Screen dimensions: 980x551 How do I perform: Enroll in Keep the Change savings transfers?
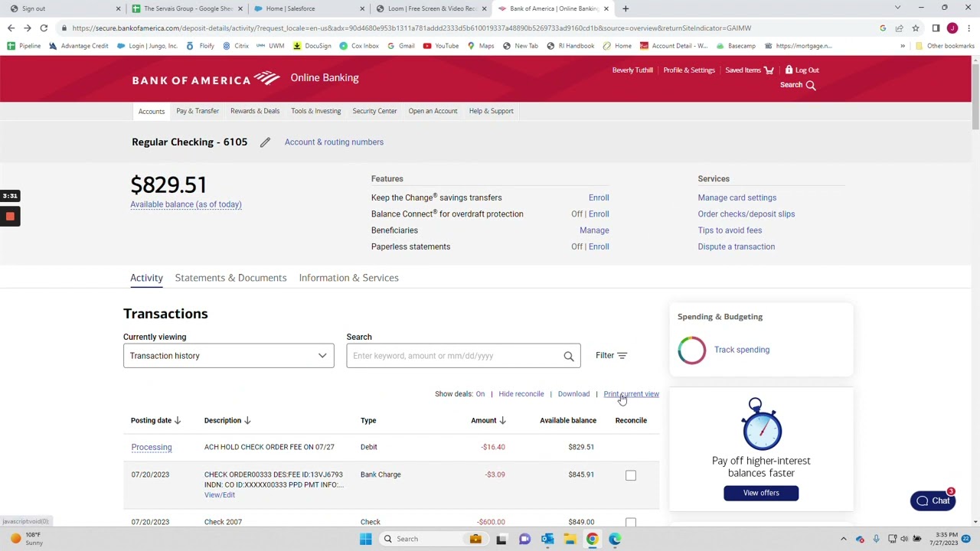click(x=599, y=197)
